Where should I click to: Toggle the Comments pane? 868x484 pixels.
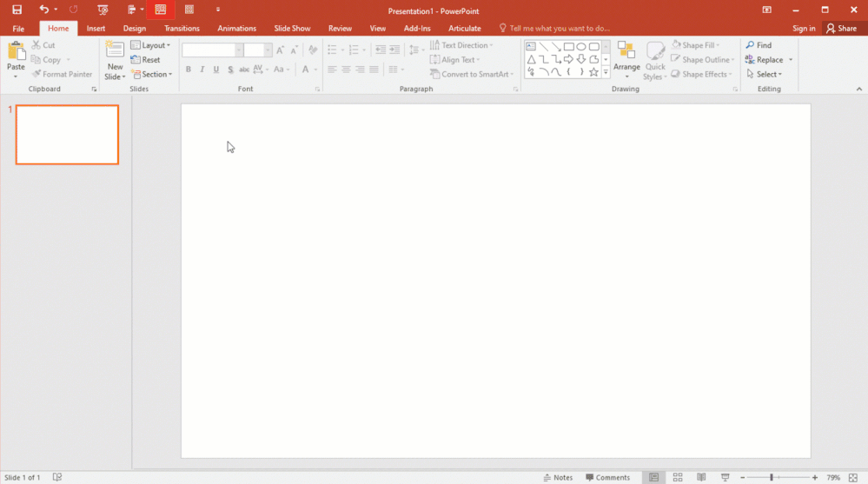tap(607, 477)
